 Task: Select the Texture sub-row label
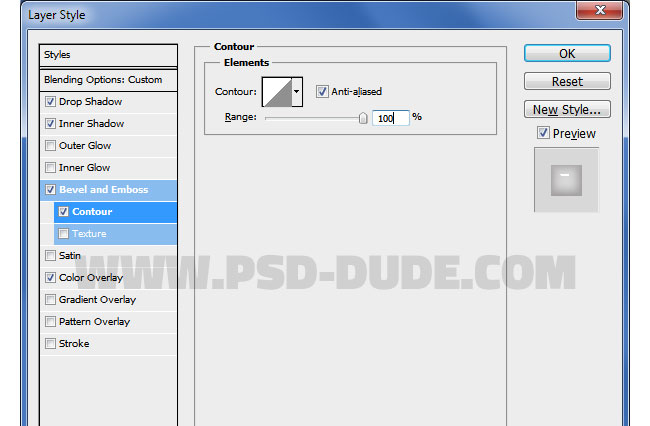(89, 234)
